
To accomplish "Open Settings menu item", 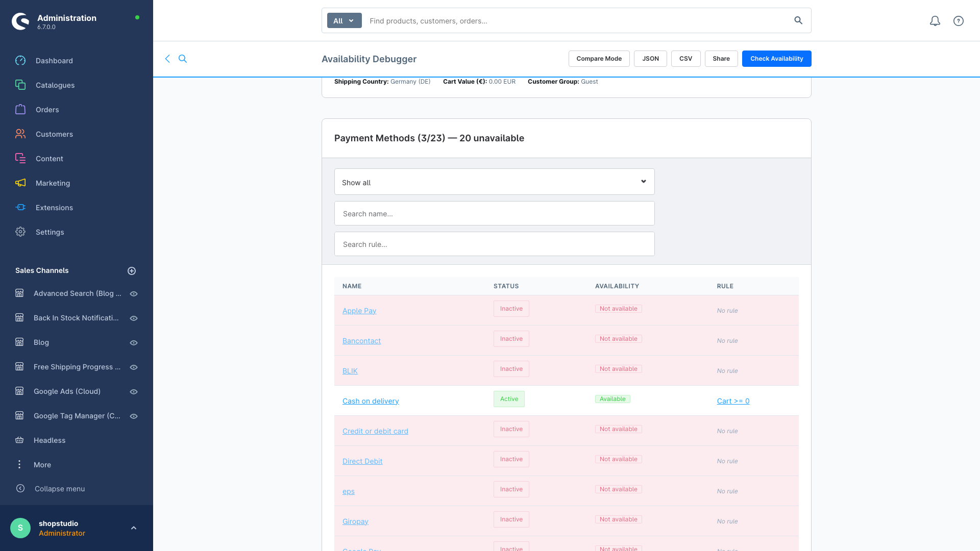I will (x=50, y=232).
